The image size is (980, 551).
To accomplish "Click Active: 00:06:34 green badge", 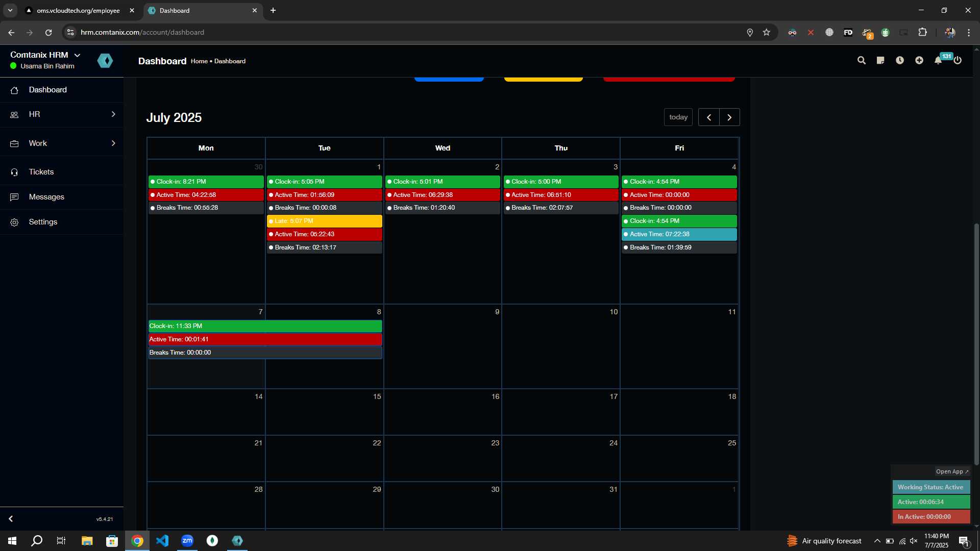I will 931,502.
